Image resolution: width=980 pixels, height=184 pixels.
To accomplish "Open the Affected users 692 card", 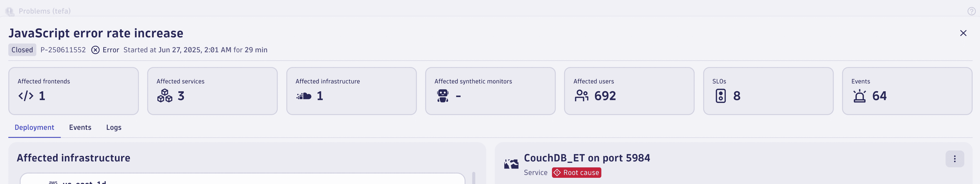I will tap(629, 91).
